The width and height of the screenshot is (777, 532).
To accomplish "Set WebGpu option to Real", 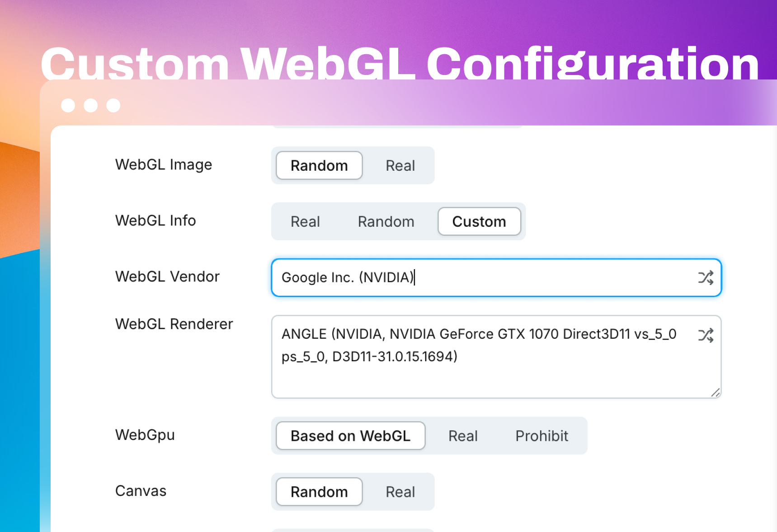I will (463, 436).
